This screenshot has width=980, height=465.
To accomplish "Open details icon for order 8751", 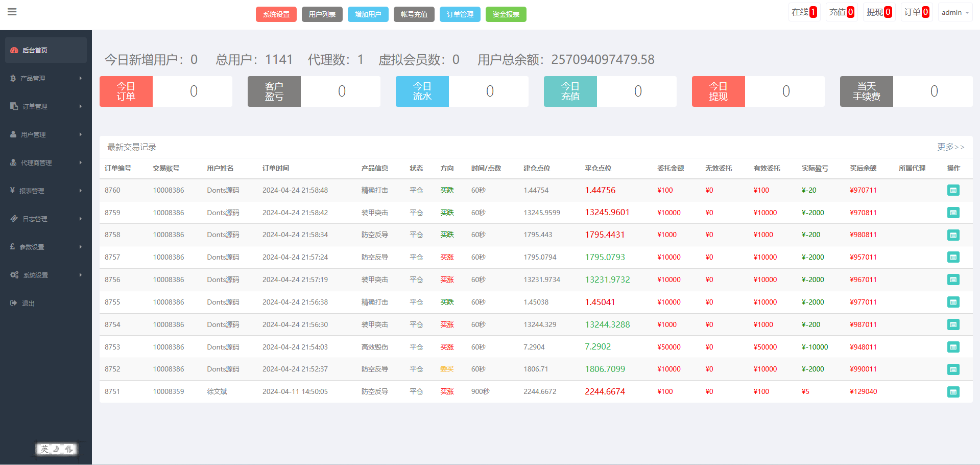I will pyautogui.click(x=953, y=392).
